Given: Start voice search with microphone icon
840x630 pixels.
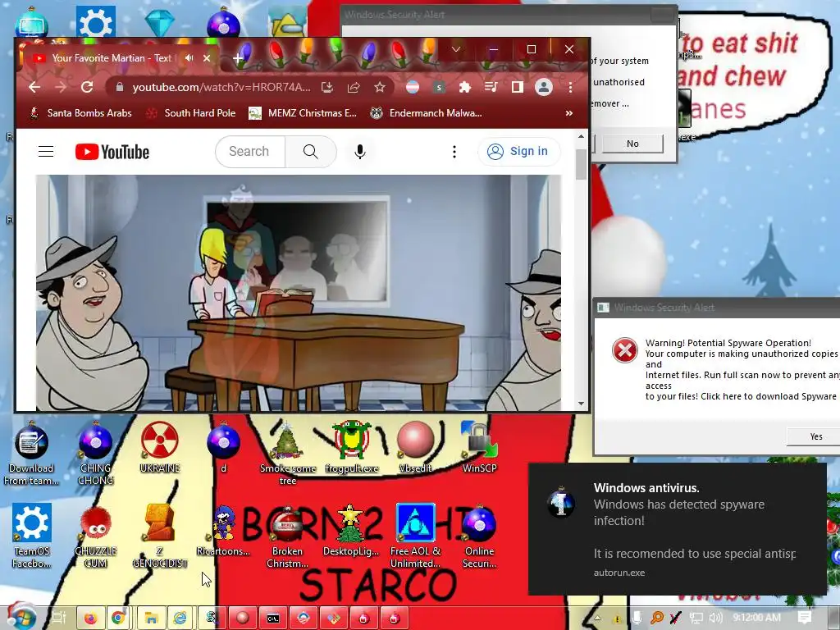Looking at the screenshot, I should 360,152.
